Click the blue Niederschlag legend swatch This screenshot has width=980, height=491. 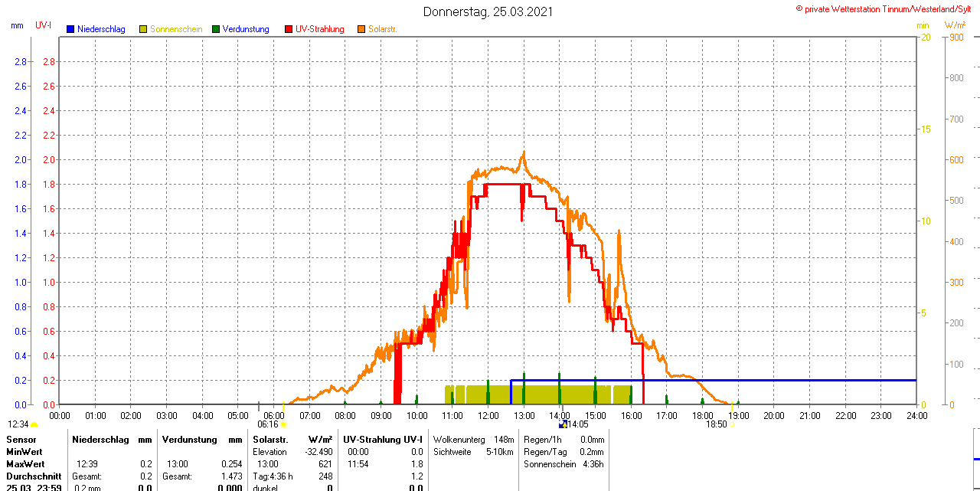tap(70, 29)
